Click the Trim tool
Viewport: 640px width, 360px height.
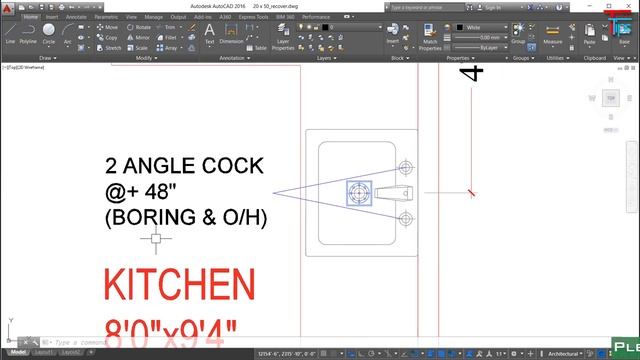pos(166,27)
